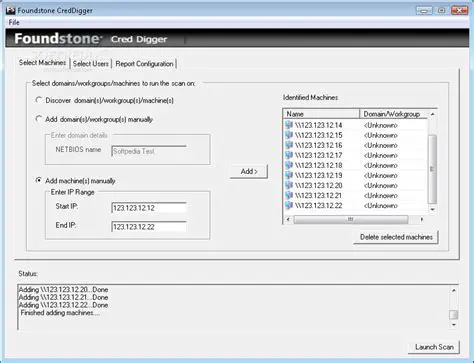Switch to the Select Machines tab

point(42,63)
